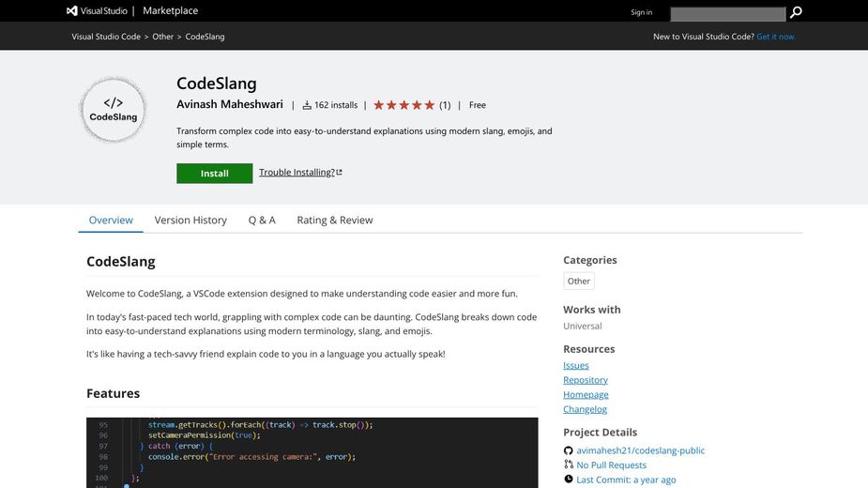Open the Rating & Review tab
The height and width of the screenshot is (488, 868).
click(335, 220)
